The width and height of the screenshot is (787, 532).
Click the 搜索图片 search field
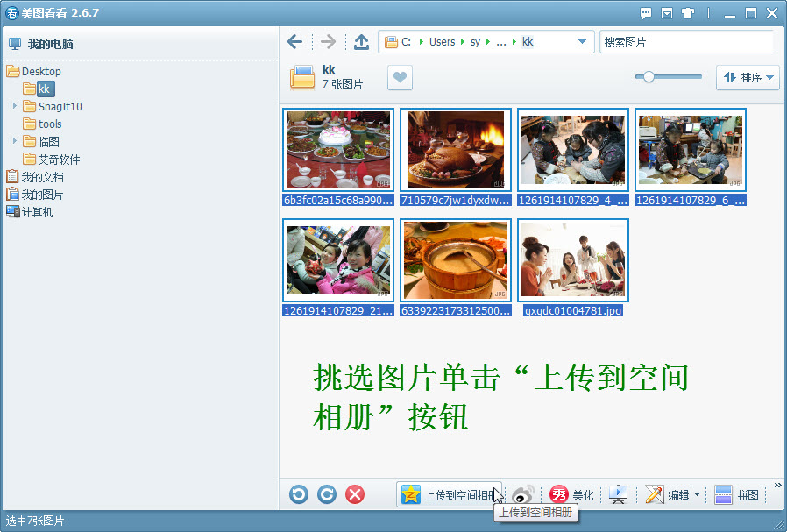[686, 42]
